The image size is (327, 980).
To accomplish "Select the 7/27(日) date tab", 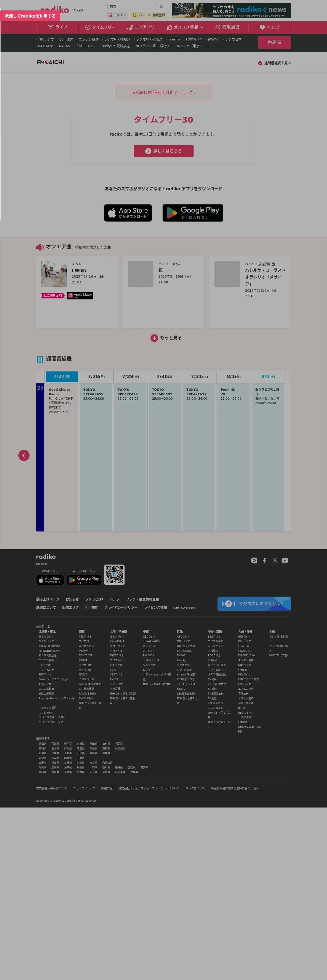I will tap(62, 377).
